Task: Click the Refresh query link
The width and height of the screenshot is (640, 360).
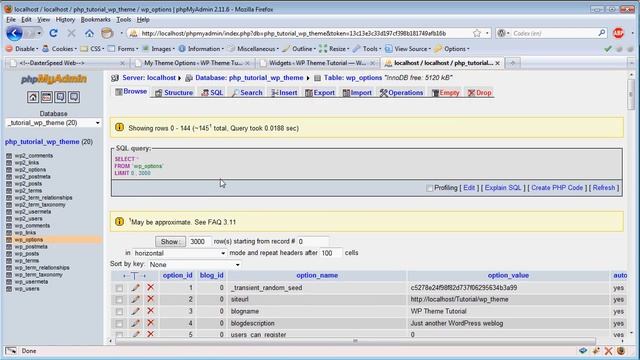Action: click(x=604, y=188)
